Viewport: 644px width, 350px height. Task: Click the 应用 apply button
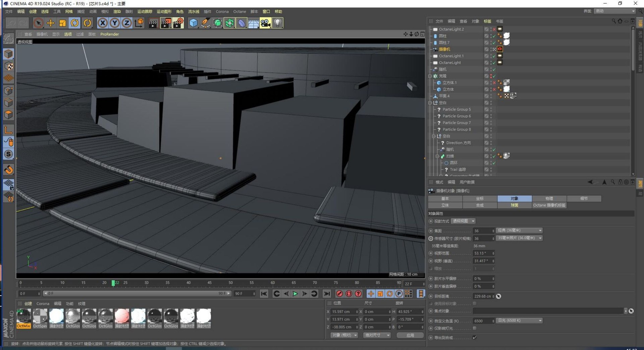(x=410, y=335)
